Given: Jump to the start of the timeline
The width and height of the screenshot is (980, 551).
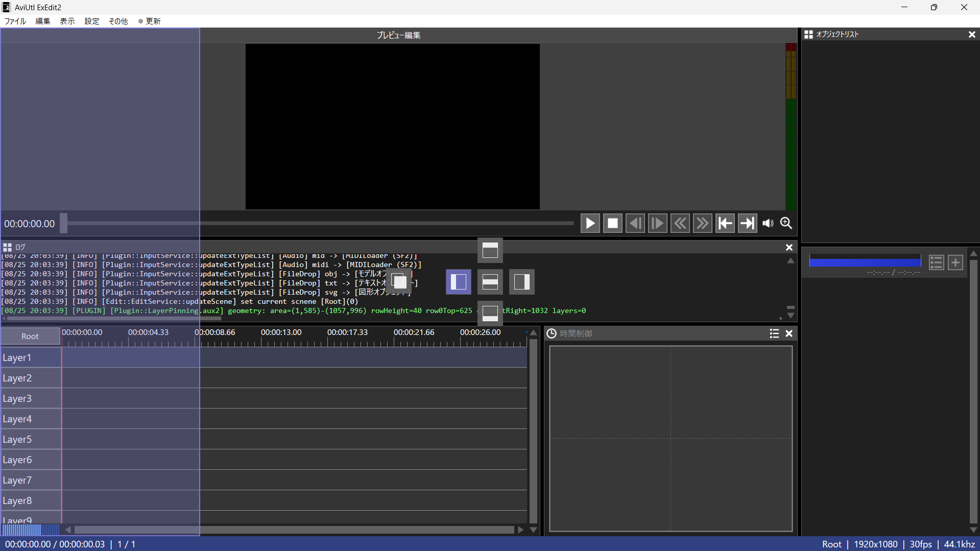Looking at the screenshot, I should tap(725, 224).
